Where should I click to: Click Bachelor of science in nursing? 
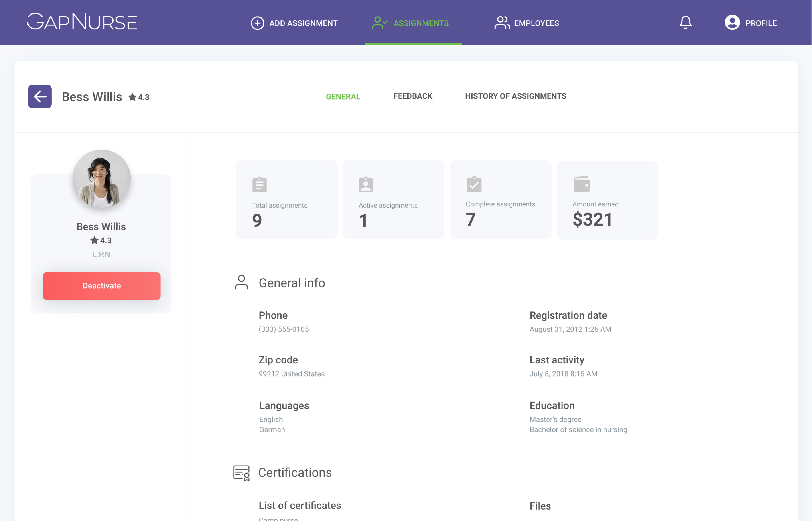click(578, 430)
